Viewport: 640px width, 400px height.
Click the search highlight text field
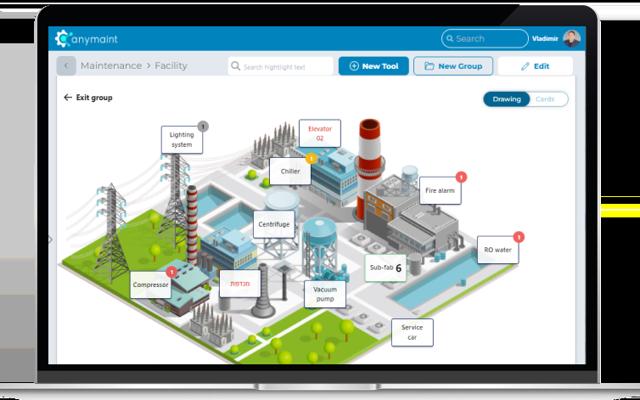coord(281,66)
